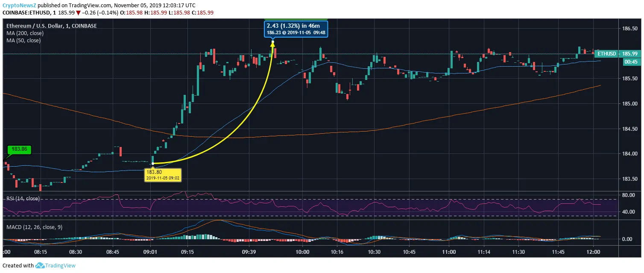Click the CryptoNewsZ publisher name

pos(19,6)
